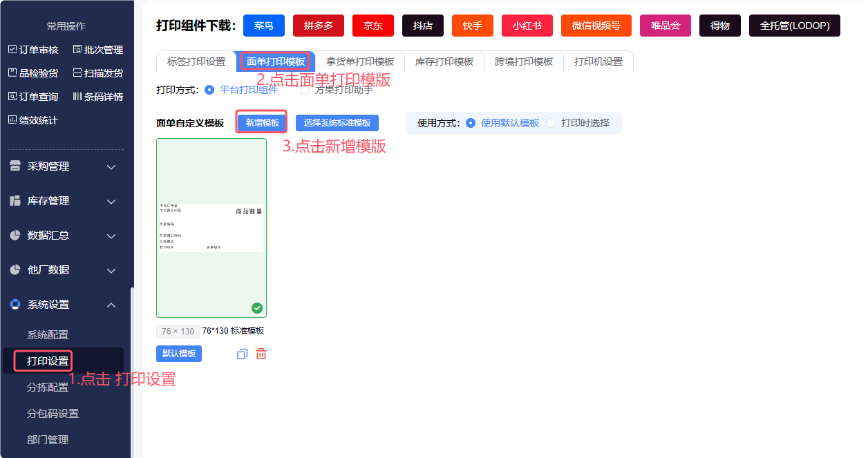
Task: Click 默认模板 button under template
Action: coord(179,354)
